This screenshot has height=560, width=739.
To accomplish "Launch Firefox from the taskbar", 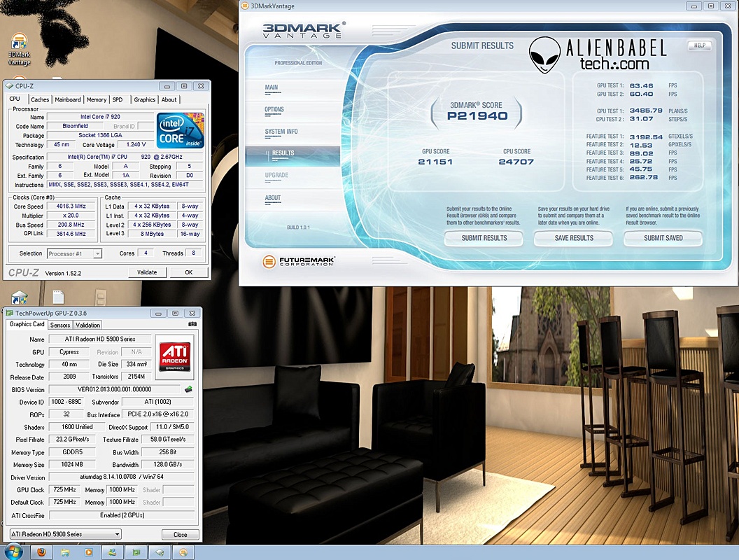I will [41, 551].
